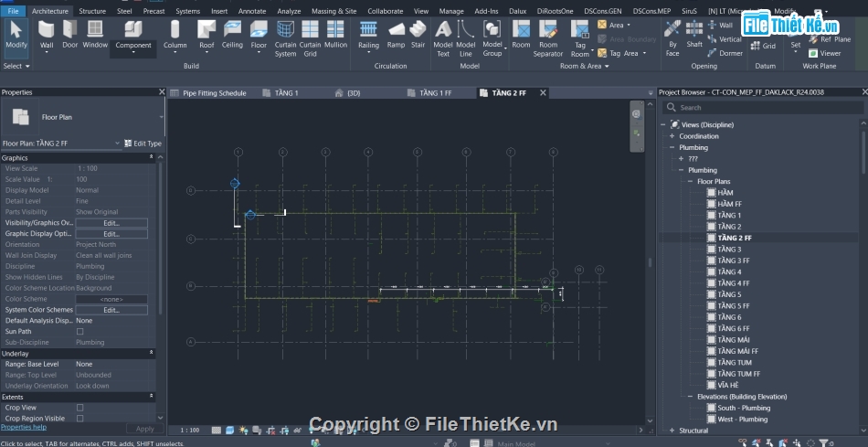The width and height of the screenshot is (868, 447).
Task: Pick the Railing tool
Action: 368,35
